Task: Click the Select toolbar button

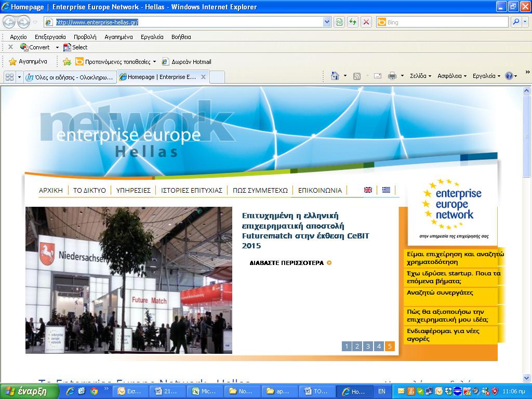Action: [76, 47]
